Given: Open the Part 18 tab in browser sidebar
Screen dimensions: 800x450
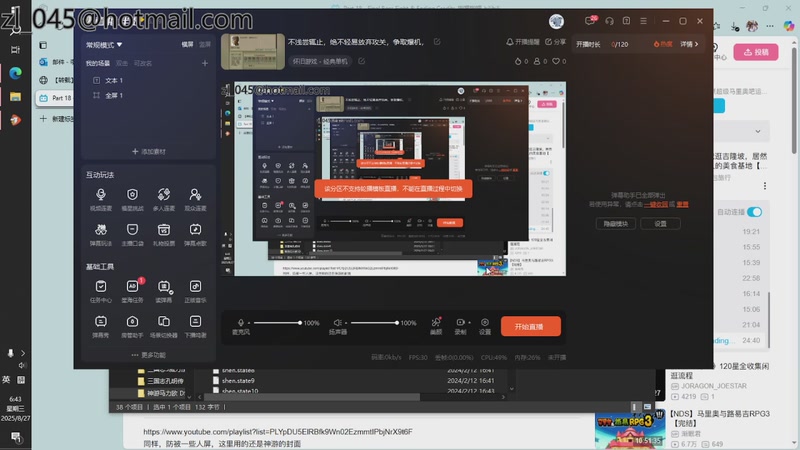Looking at the screenshot, I should point(55,98).
